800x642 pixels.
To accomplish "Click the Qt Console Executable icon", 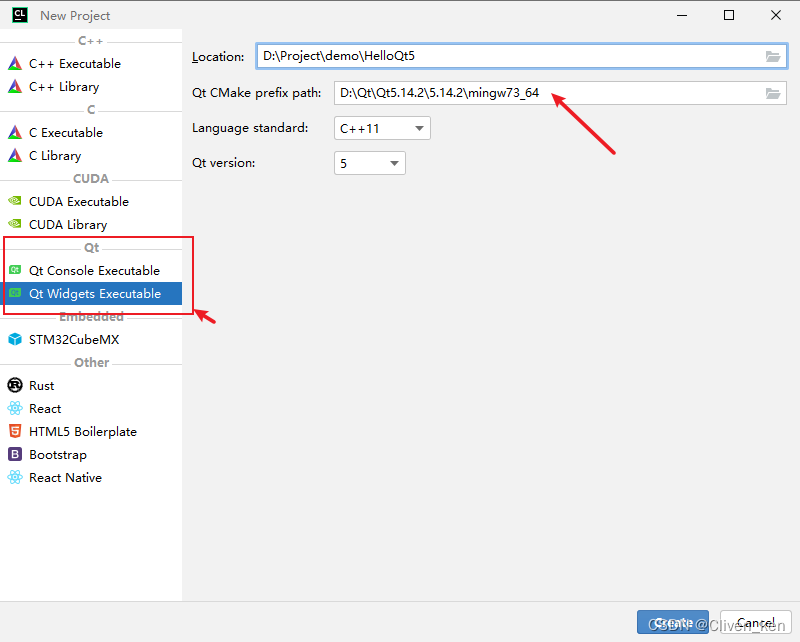I will [15, 270].
